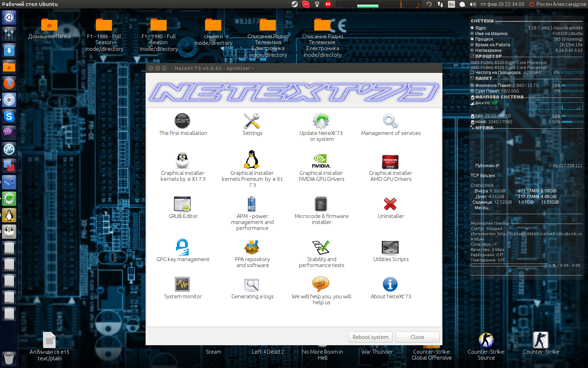Open F1 - 1990 - Full Season folder
Viewport: 588px width, 368px height.
(159, 25)
